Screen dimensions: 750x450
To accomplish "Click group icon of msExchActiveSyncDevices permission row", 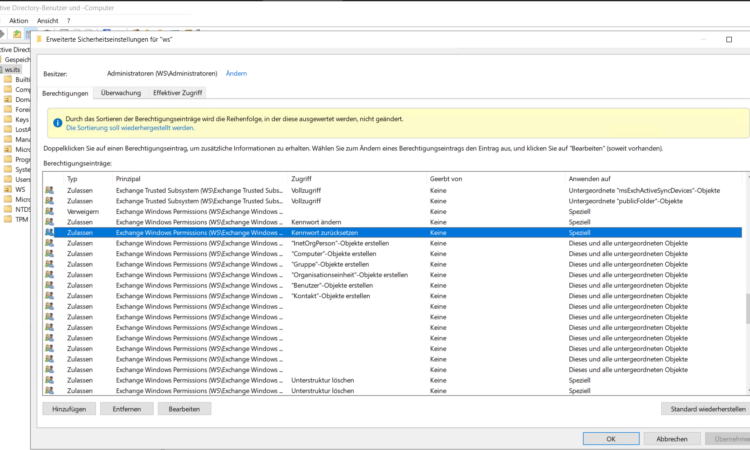I will (x=49, y=190).
